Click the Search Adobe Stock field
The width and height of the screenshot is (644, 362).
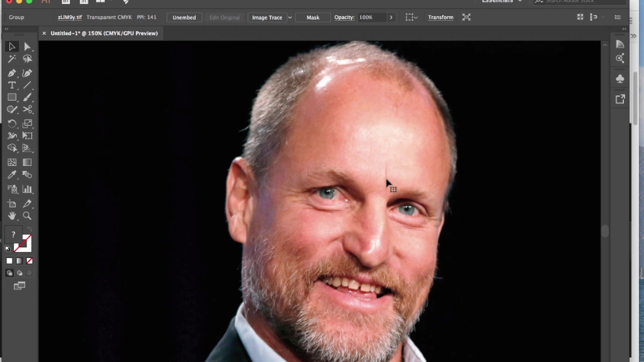579,2
